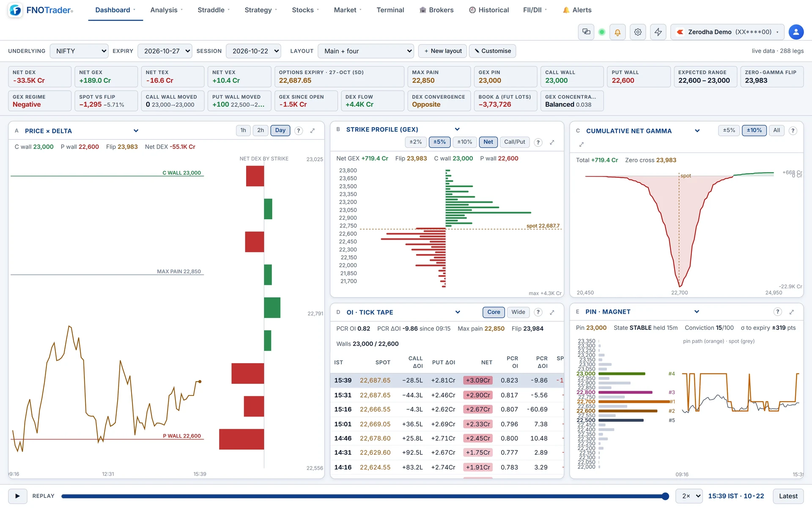Play the replay

coord(17,496)
